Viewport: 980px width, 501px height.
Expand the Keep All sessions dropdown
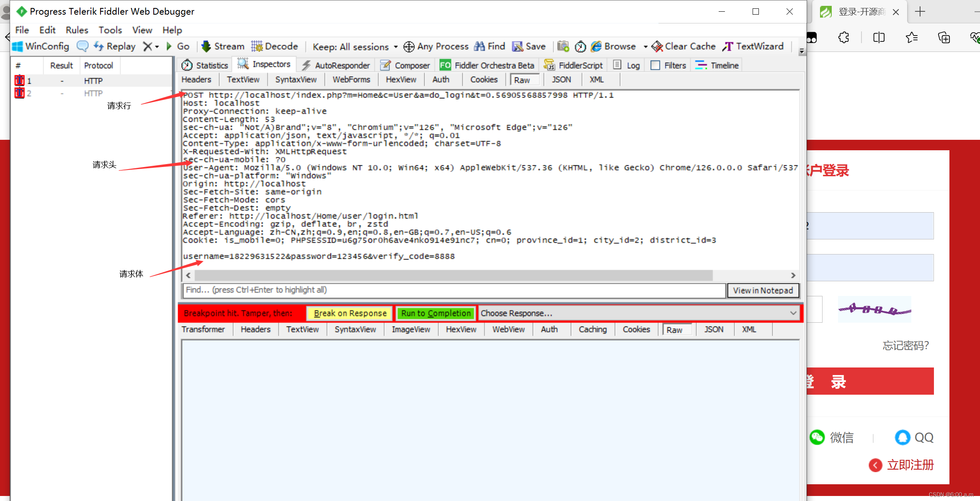coord(396,47)
